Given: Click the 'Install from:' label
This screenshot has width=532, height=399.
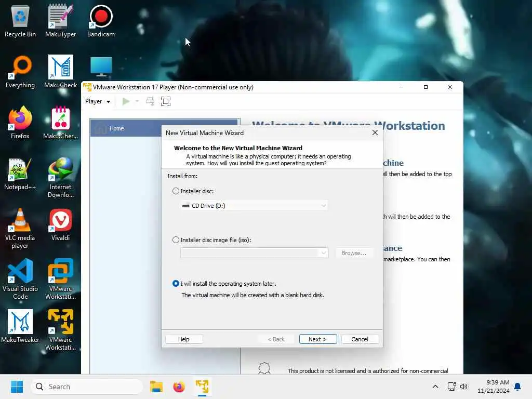Looking at the screenshot, I should [x=182, y=176].
